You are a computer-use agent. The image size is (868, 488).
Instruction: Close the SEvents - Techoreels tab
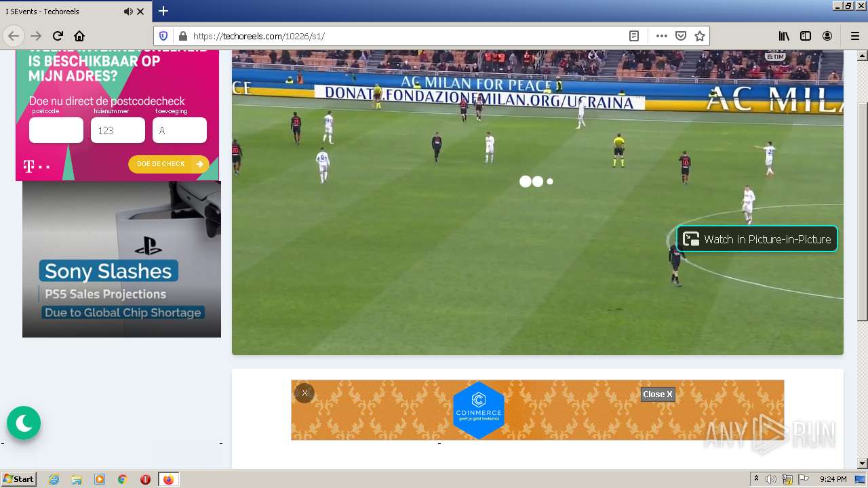click(140, 12)
